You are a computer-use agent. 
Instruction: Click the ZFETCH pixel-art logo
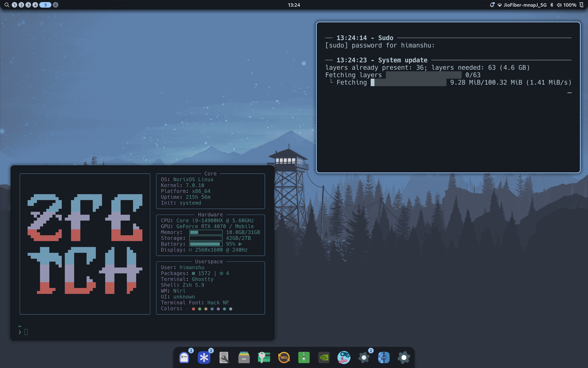85,244
